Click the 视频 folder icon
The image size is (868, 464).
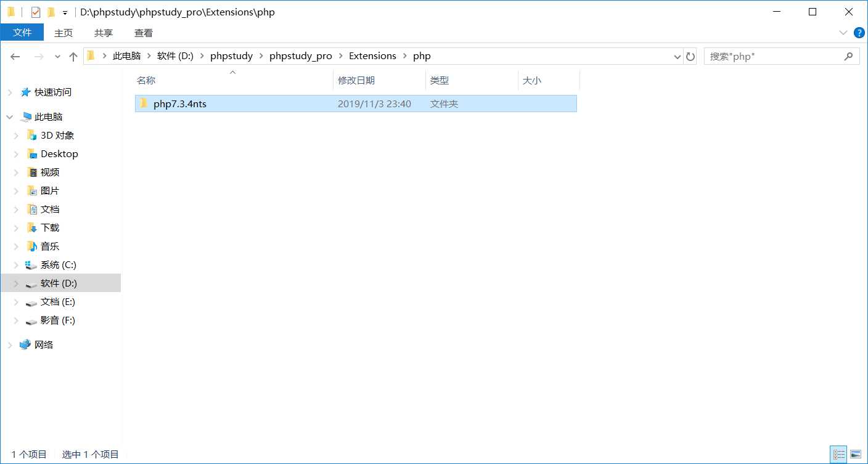click(x=32, y=172)
